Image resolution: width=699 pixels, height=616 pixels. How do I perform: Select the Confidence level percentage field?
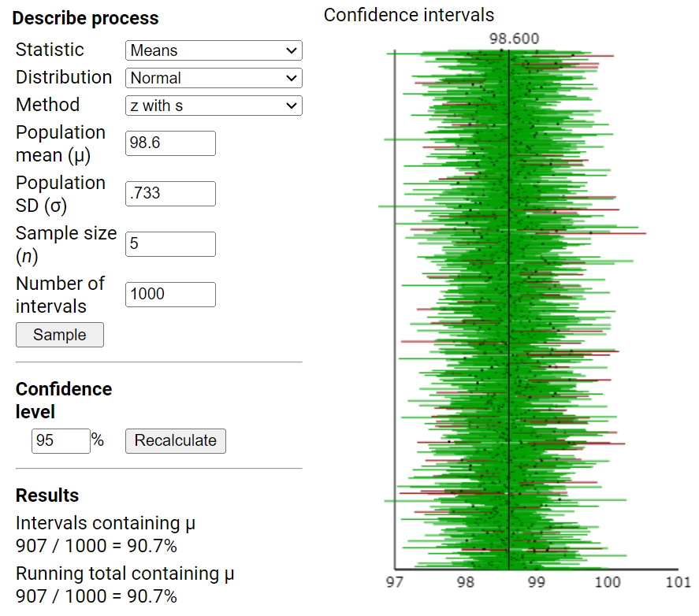(61, 441)
